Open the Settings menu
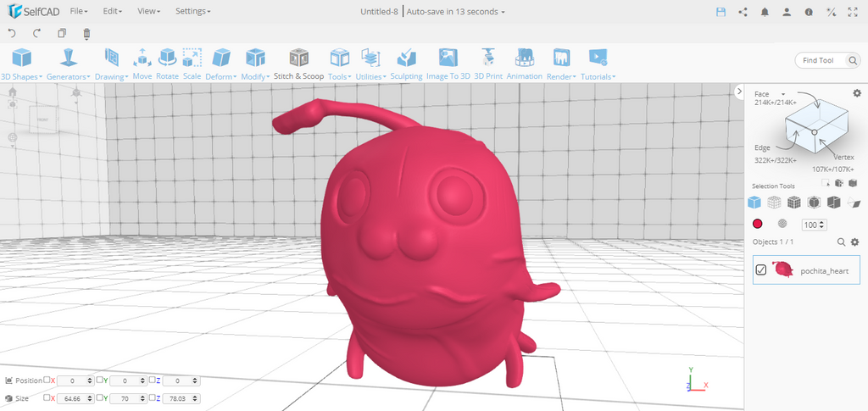The image size is (868, 411). point(192,11)
